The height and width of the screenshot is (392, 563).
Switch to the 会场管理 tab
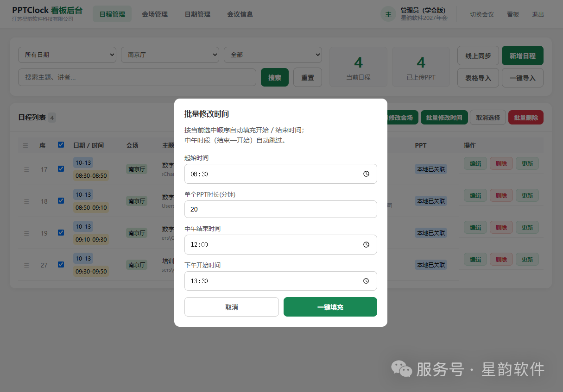click(155, 14)
